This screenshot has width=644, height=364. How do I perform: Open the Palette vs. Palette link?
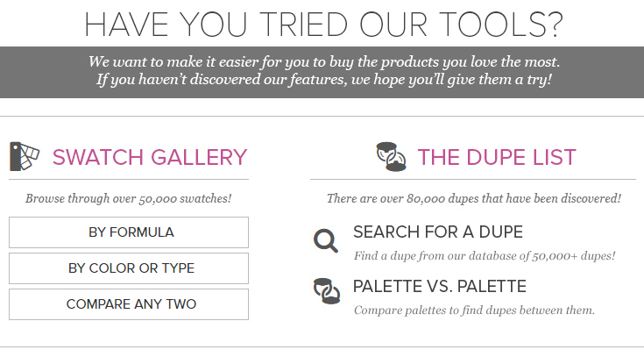point(440,286)
